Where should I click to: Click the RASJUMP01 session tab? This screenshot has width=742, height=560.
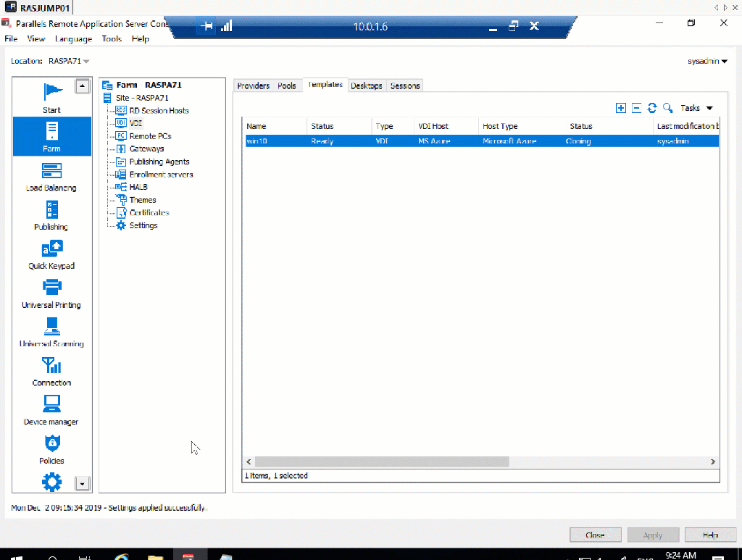(37, 7)
